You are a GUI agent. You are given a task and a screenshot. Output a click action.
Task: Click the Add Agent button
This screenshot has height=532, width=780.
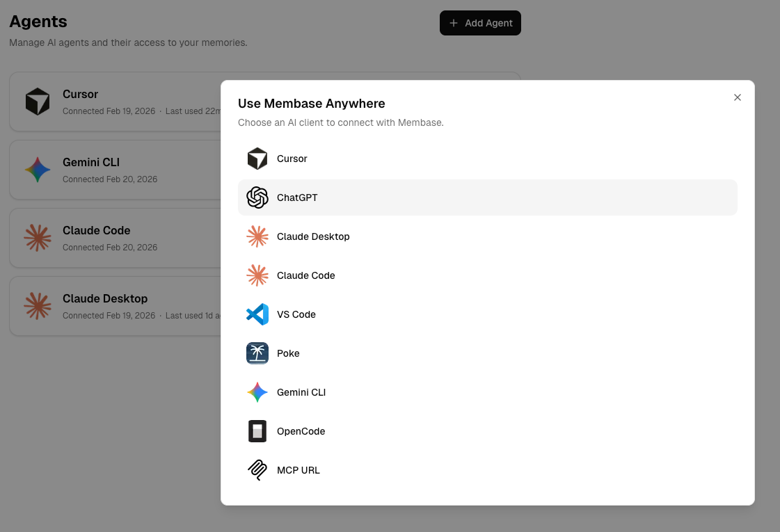tap(480, 23)
